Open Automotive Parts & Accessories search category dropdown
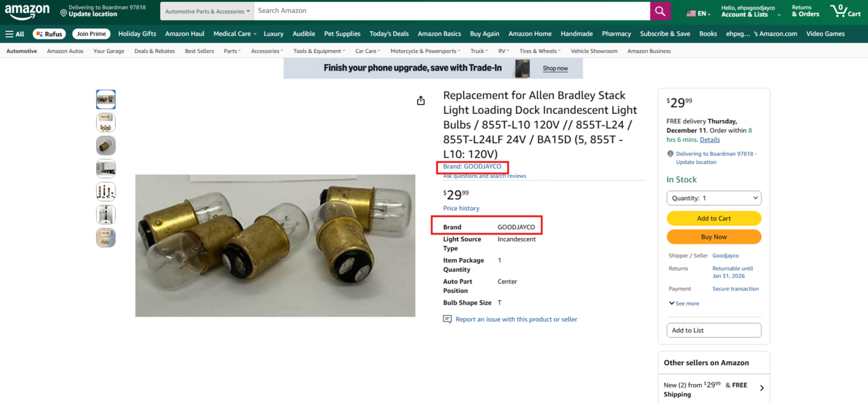The image size is (868, 403). pyautogui.click(x=208, y=11)
